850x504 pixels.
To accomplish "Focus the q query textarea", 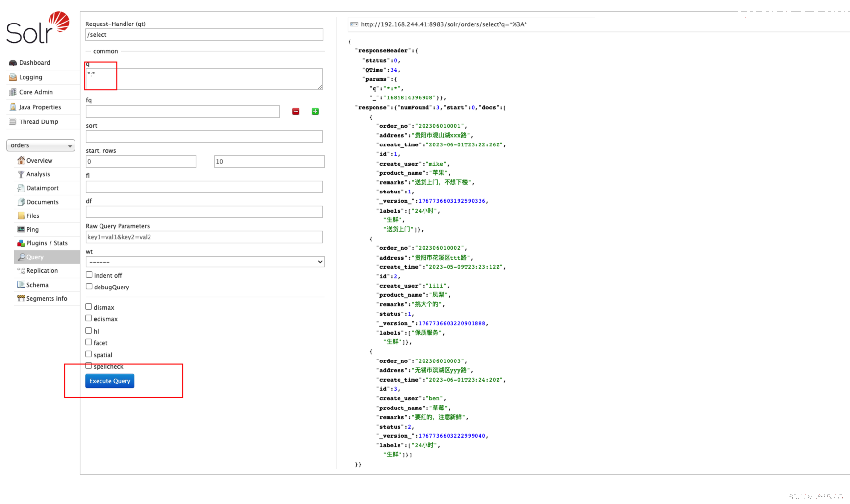I will click(x=204, y=79).
